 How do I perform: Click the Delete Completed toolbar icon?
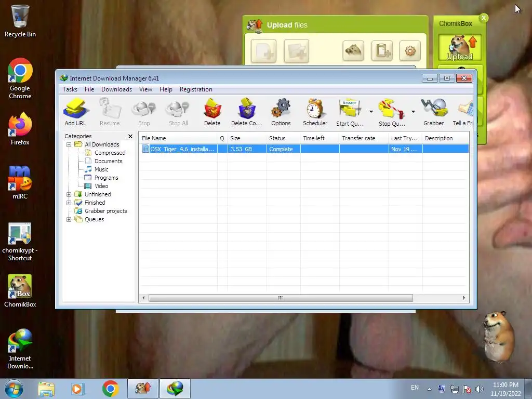pyautogui.click(x=247, y=112)
